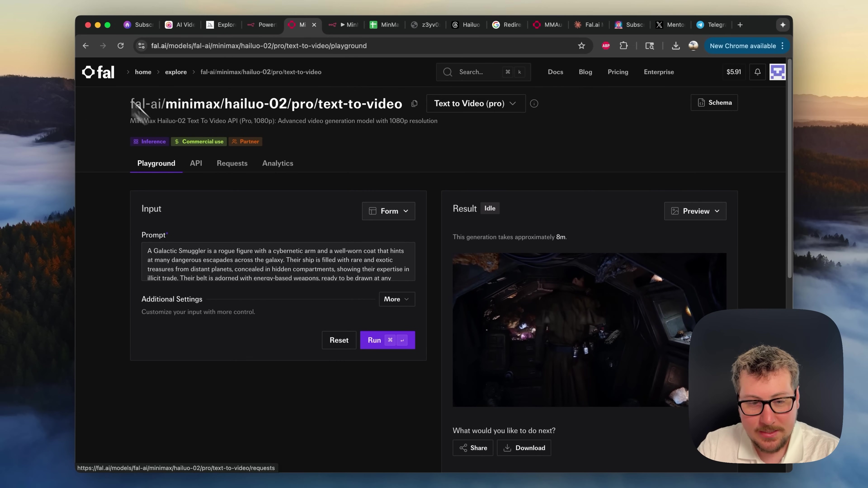The height and width of the screenshot is (488, 868).
Task: Open the Preview dropdown
Action: pyautogui.click(x=695, y=211)
